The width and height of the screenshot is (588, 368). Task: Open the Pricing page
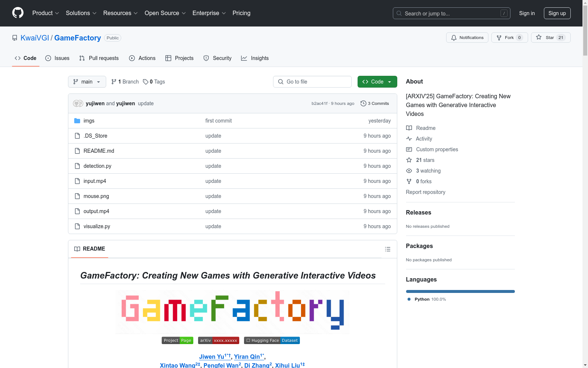241,13
